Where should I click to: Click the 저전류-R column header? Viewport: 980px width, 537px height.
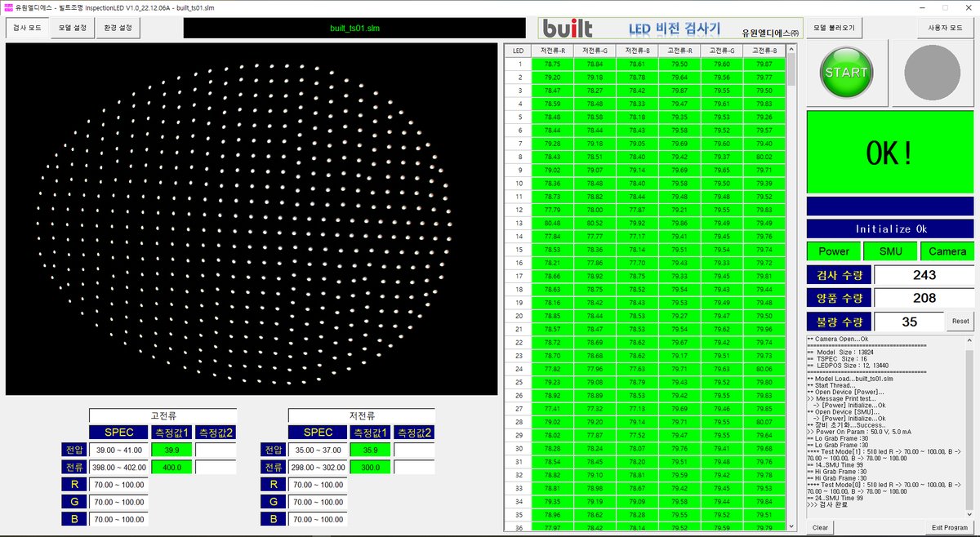[x=552, y=51]
